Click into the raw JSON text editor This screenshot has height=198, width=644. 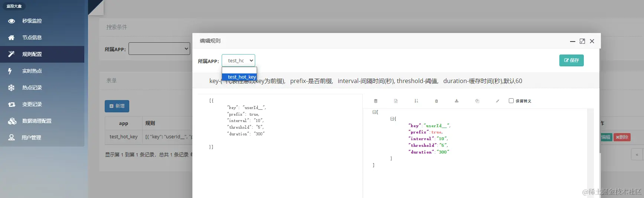[x=280, y=146]
